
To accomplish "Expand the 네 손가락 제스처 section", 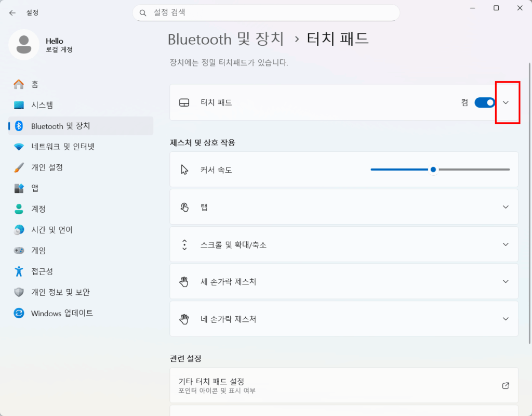I will click(506, 319).
